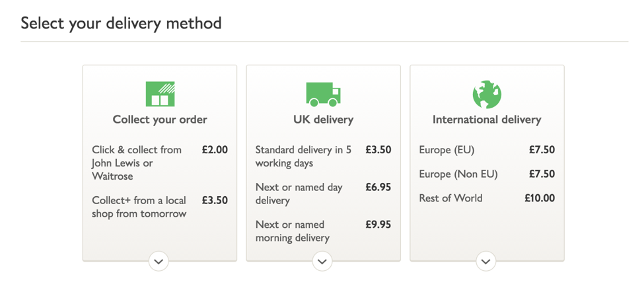Image resolution: width=644 pixels, height=292 pixels.
Task: Choose Collect+ from a local shop option
Action: (160, 207)
